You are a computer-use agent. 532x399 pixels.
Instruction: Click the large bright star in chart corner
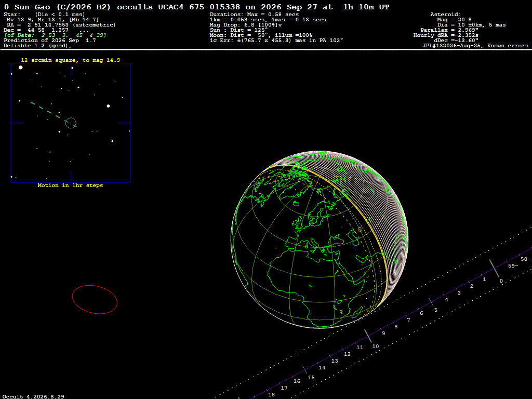[21, 68]
